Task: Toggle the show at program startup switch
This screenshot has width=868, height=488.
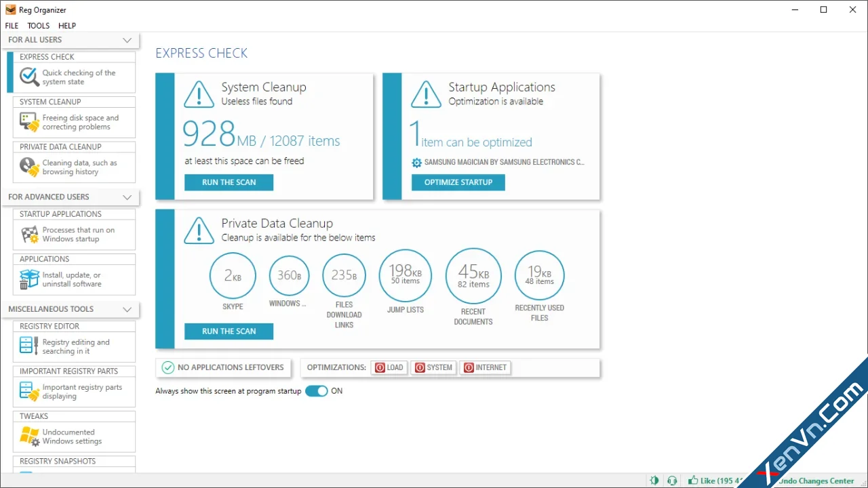Action: coord(317,391)
